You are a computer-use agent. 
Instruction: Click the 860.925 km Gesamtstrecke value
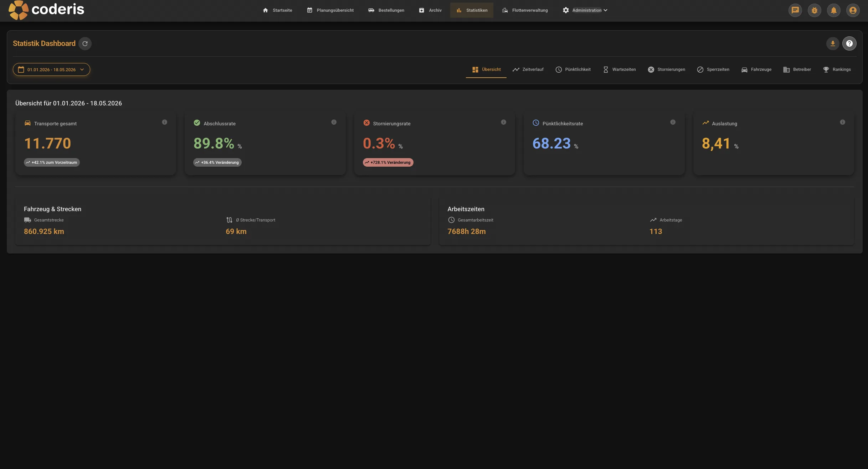[x=44, y=231]
